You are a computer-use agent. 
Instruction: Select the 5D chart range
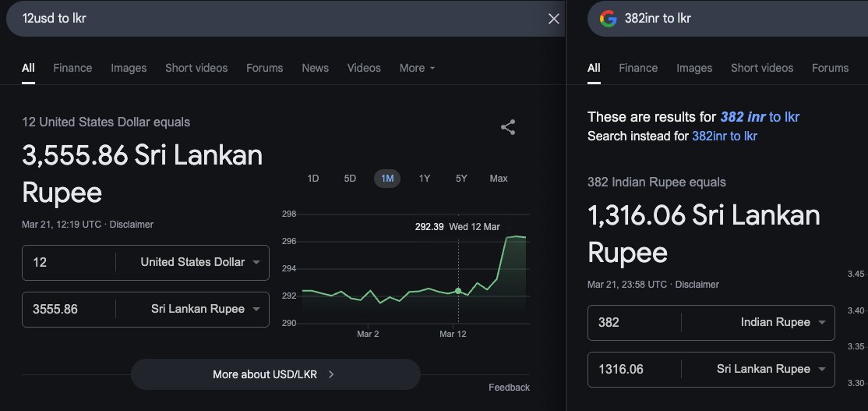click(x=350, y=179)
